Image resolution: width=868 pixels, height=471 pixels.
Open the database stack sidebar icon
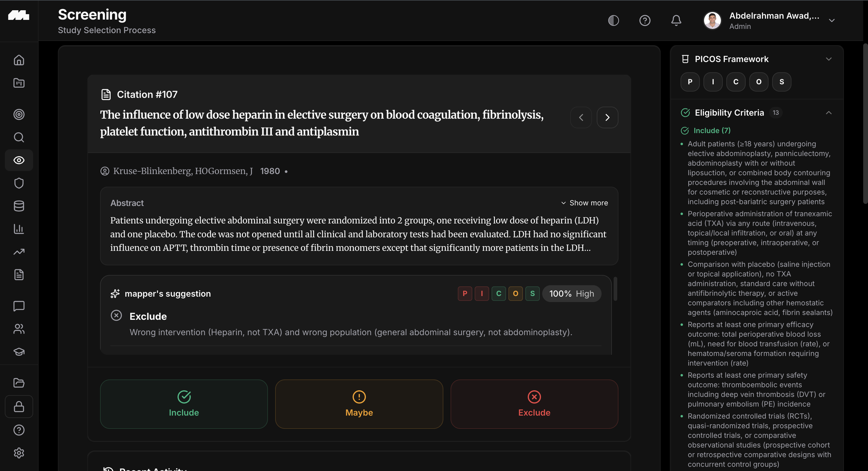click(19, 206)
